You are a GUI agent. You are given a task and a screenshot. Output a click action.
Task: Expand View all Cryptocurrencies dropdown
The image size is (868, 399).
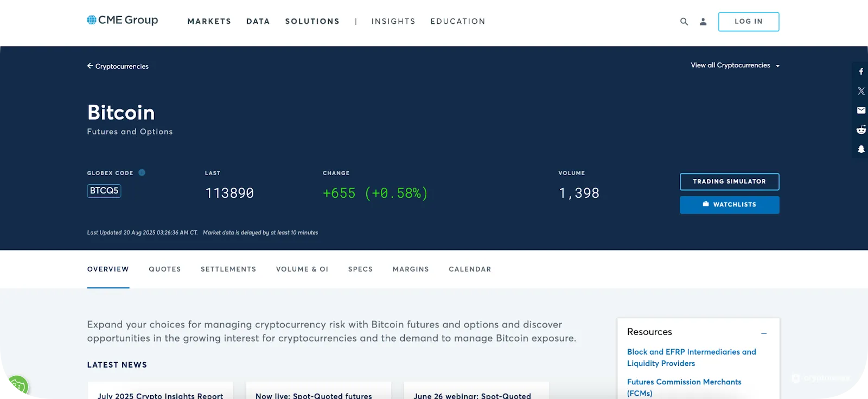pos(735,65)
